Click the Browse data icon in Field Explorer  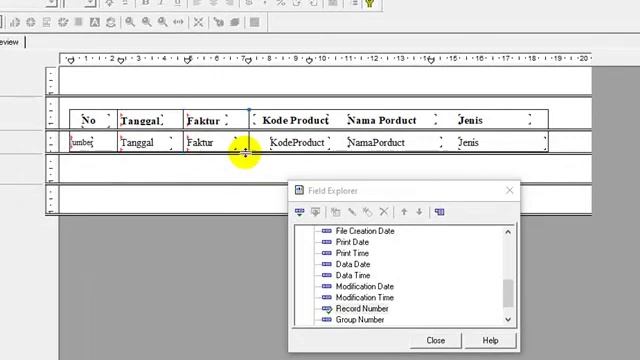click(x=315, y=212)
